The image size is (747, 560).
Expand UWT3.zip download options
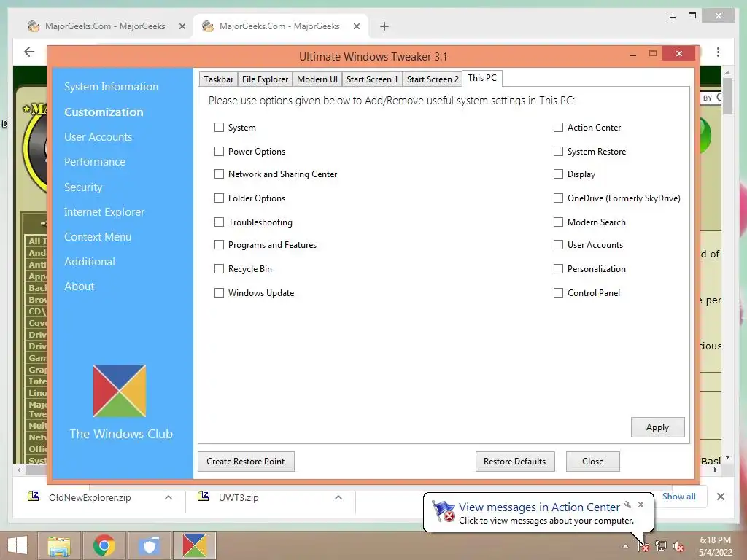click(338, 497)
